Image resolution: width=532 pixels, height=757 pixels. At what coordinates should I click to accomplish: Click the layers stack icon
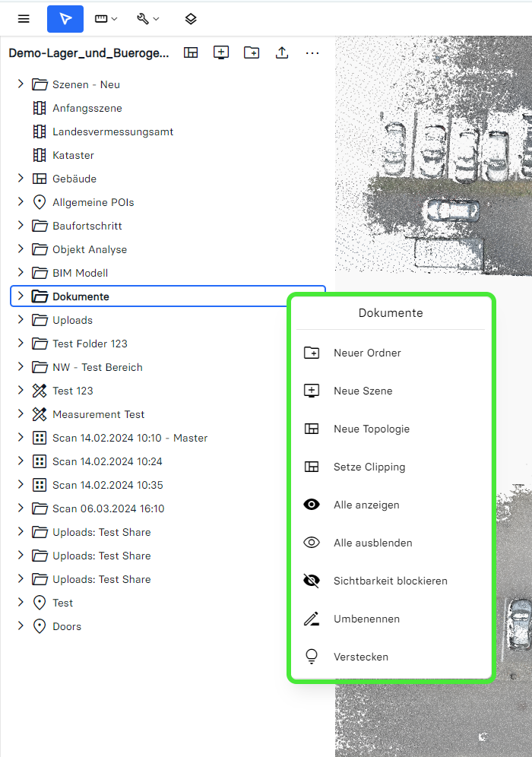pos(191,19)
